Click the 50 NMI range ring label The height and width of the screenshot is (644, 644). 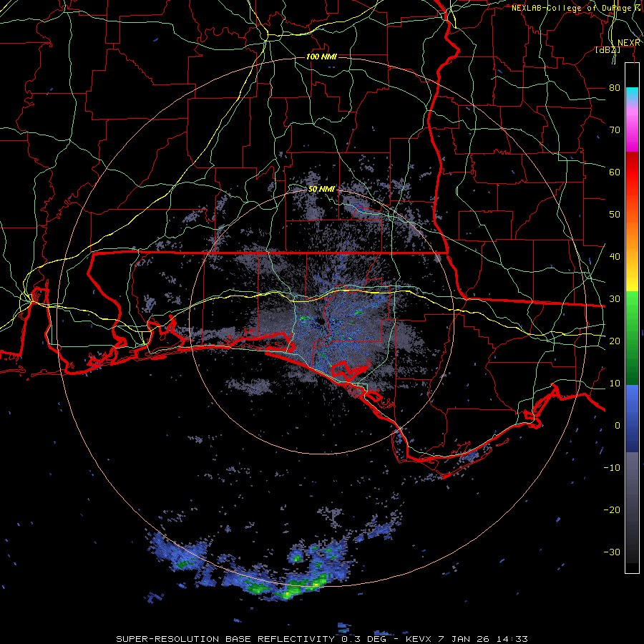(x=321, y=190)
